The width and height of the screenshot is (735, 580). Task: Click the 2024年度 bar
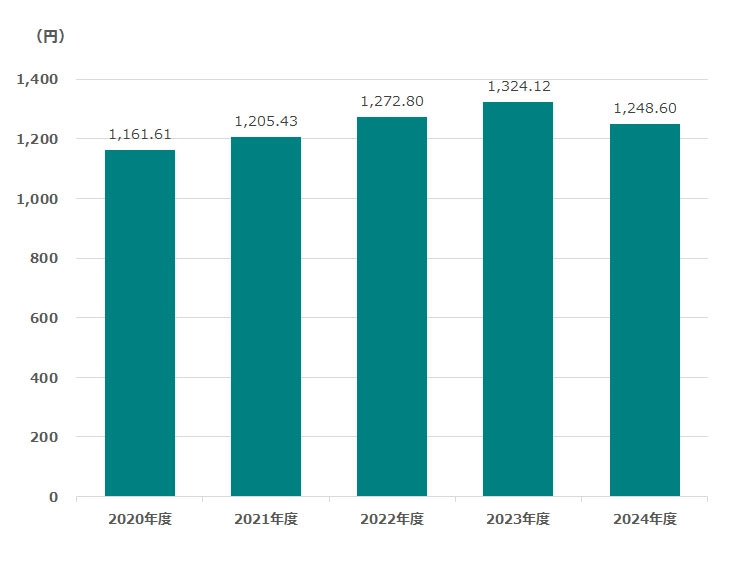pos(645,310)
